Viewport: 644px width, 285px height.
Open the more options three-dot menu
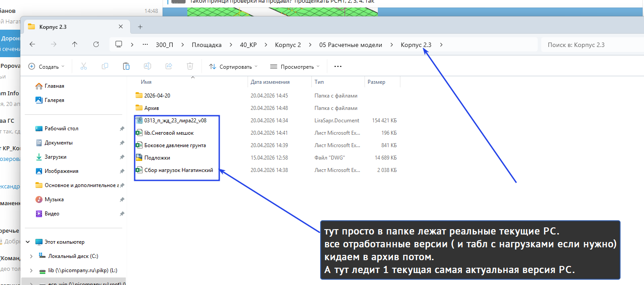pos(338,66)
